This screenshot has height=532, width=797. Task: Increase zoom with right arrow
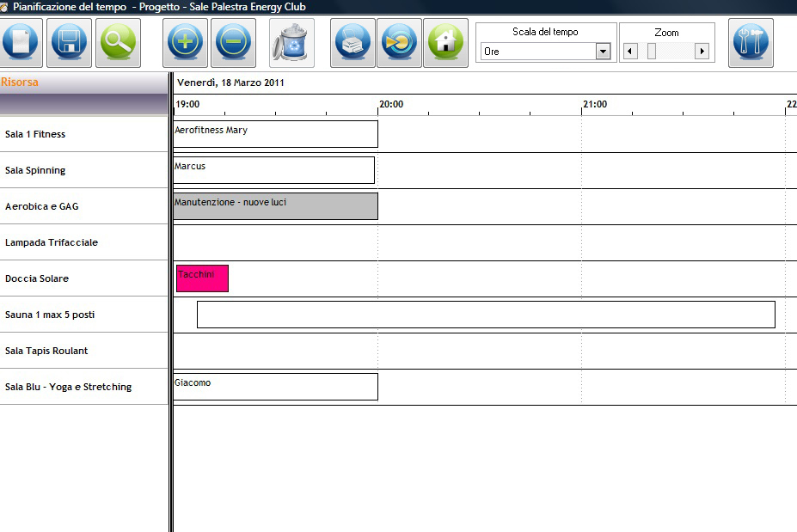click(x=702, y=52)
